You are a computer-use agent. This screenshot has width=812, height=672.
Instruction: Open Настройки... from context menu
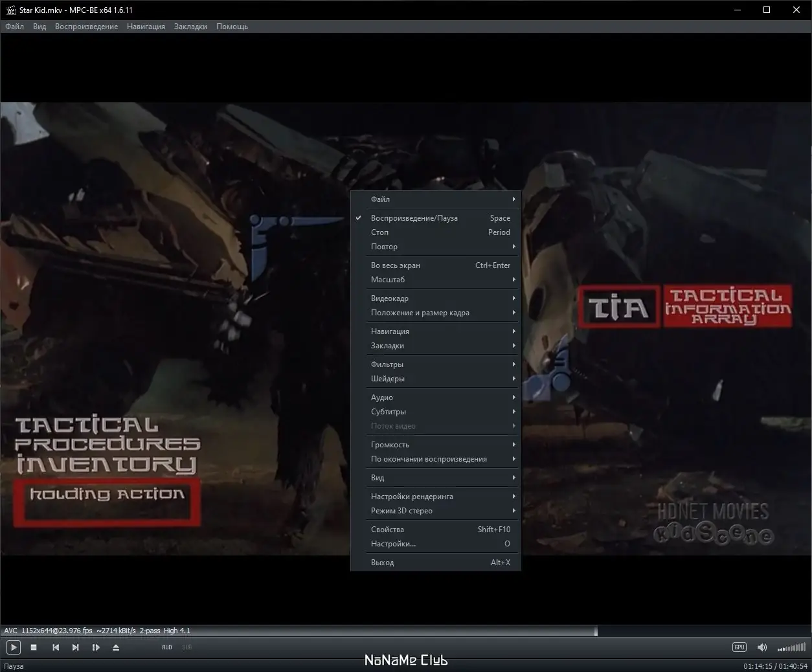[436, 544]
